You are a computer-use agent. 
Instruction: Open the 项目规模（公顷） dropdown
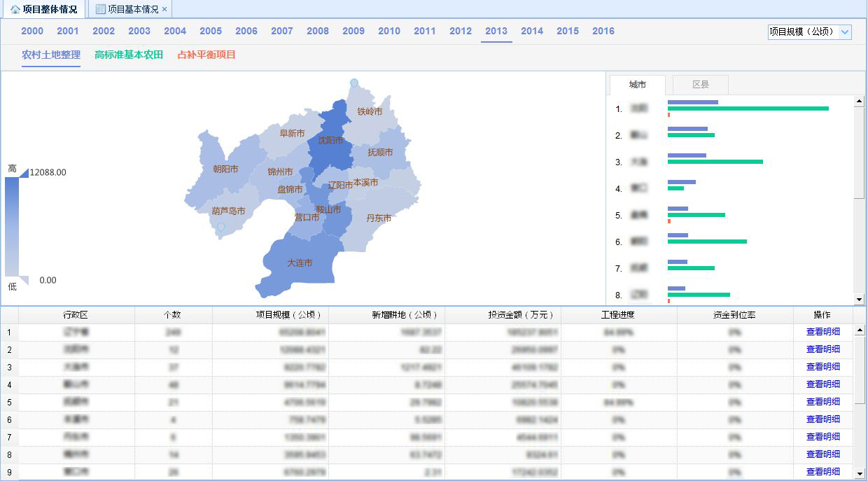click(x=845, y=32)
